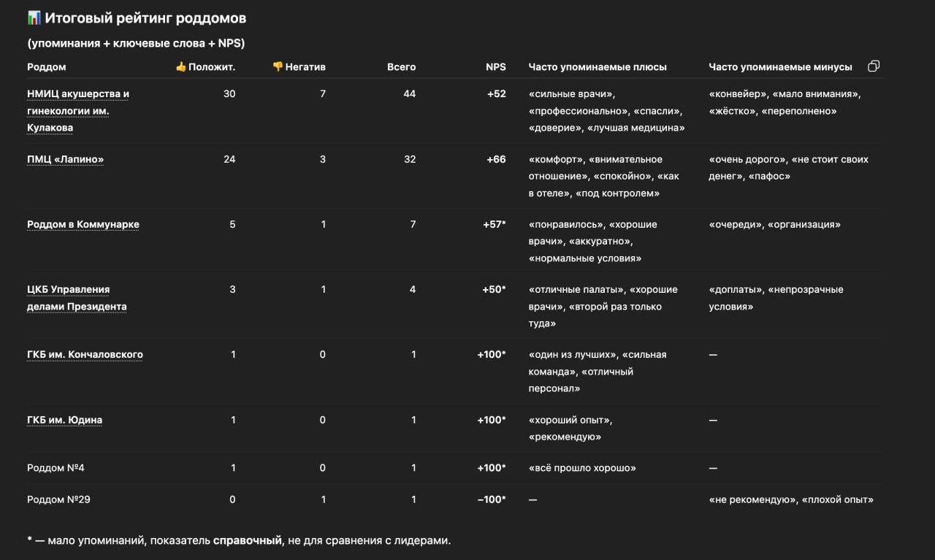The image size is (935, 560).
Task: Select the «отличные палаты» pluses cell
Action: pyautogui.click(x=603, y=307)
